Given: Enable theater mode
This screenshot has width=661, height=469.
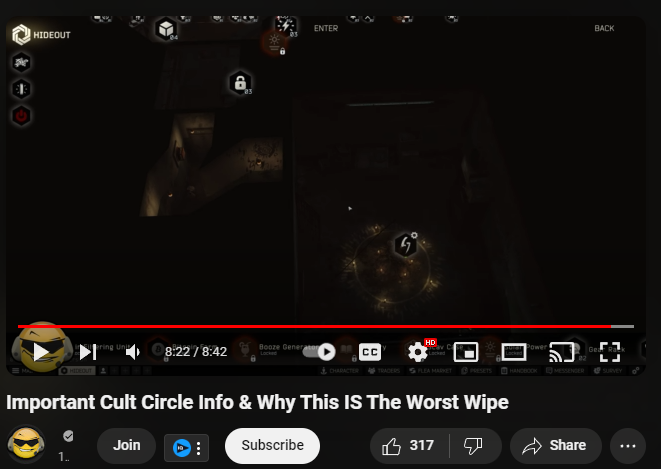Looking at the screenshot, I should pos(514,352).
